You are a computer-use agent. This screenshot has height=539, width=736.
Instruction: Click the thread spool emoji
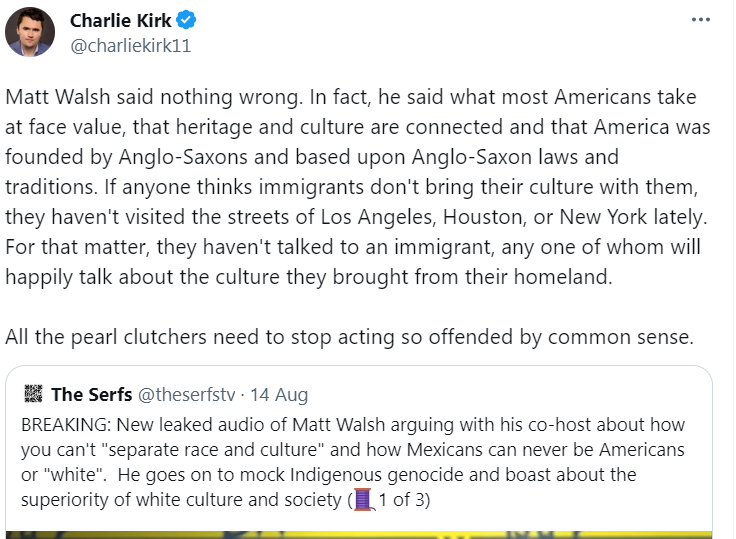tap(364, 499)
